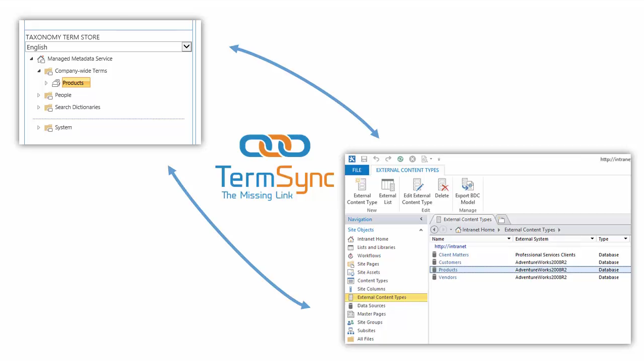Click the green Refresh icon in the toolbar
This screenshot has width=644, height=361.
point(400,159)
